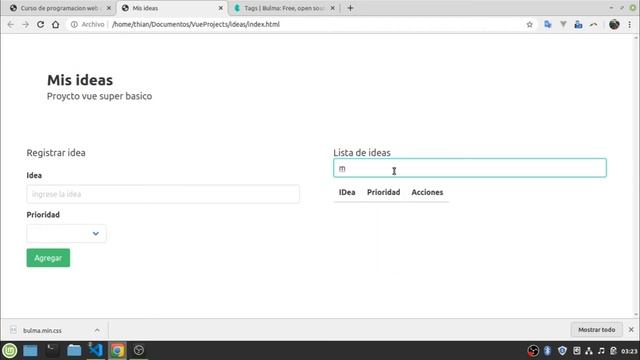Viewport: 640px width, 360px height.
Task: Go forward in browser history
Action: pos(25,24)
